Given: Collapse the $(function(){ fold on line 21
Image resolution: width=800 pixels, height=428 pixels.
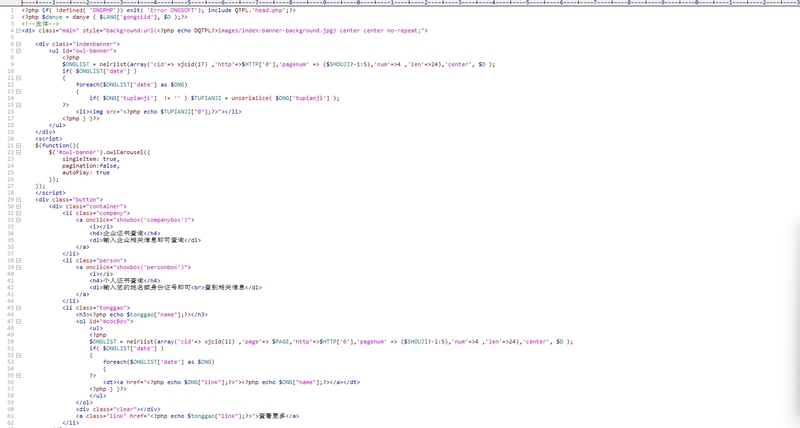Looking at the screenshot, I should click(18, 145).
